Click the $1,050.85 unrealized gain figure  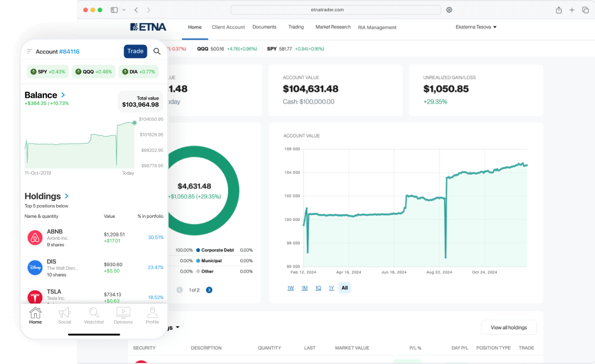[x=446, y=89]
